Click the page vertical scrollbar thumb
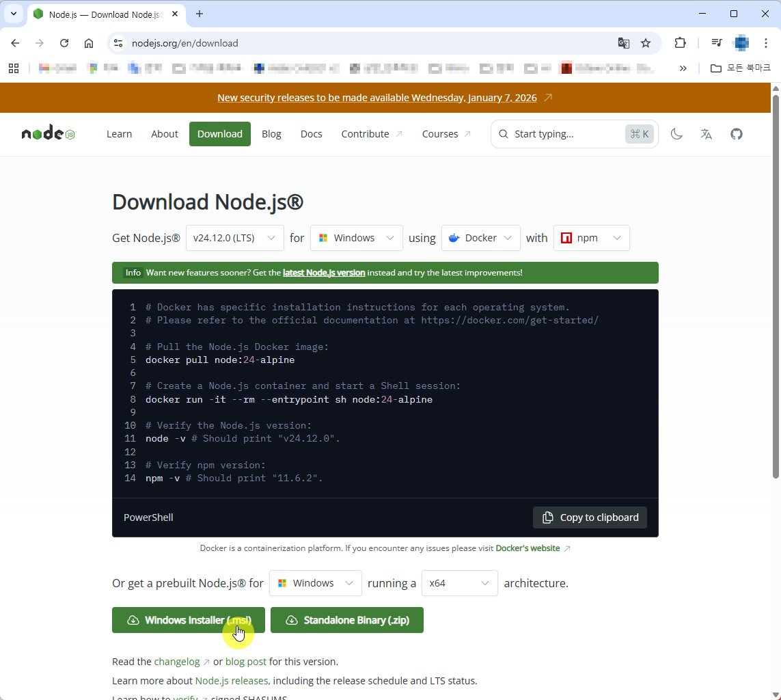Screen dimensions: 781x700 coord(776,286)
